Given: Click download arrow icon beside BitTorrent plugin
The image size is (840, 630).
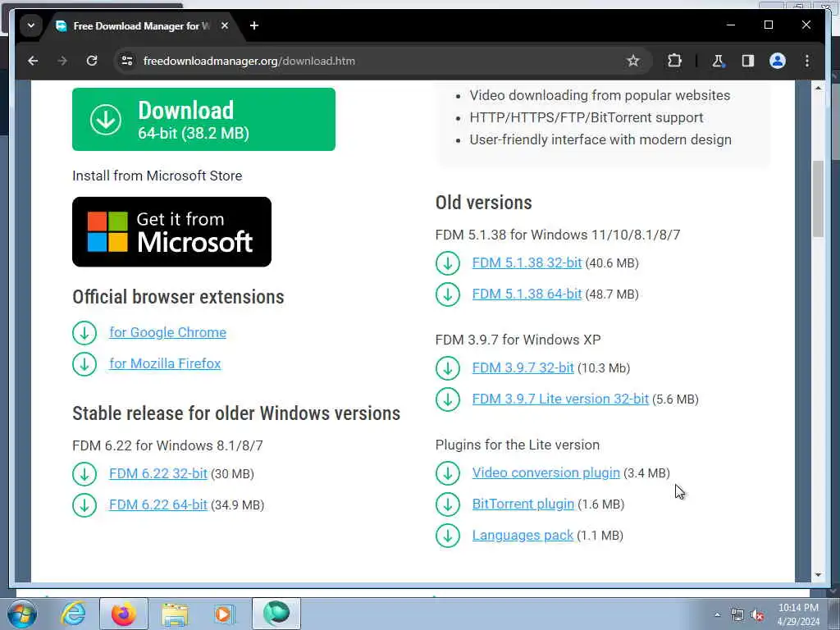Looking at the screenshot, I should 447,504.
